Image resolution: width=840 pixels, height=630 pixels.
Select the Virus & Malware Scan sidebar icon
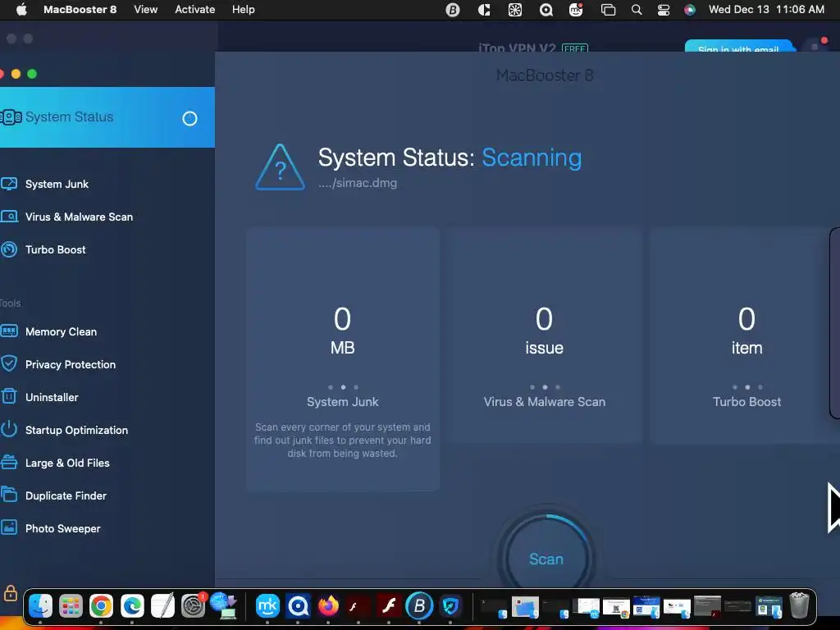click(8, 217)
